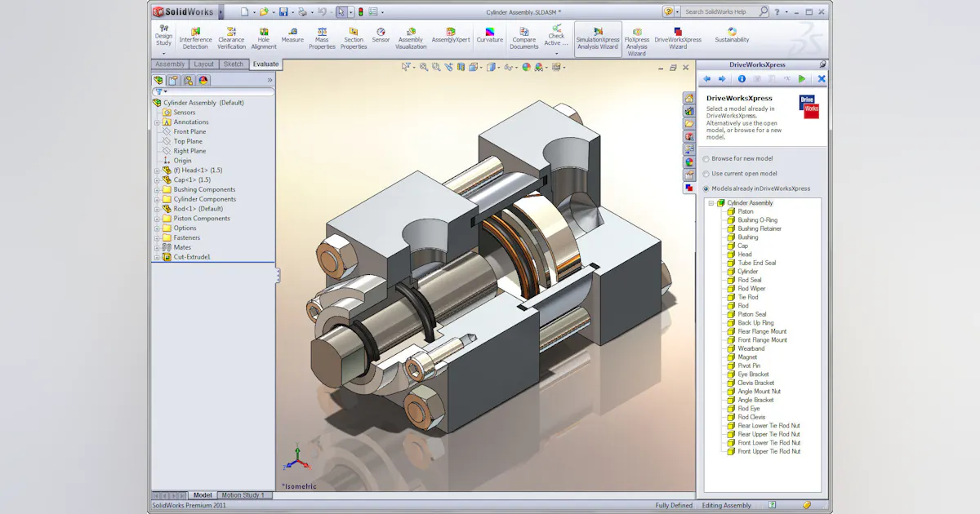Image resolution: width=980 pixels, height=514 pixels.
Task: Switch to the ConfigurationManager panel tab
Action: (x=188, y=80)
